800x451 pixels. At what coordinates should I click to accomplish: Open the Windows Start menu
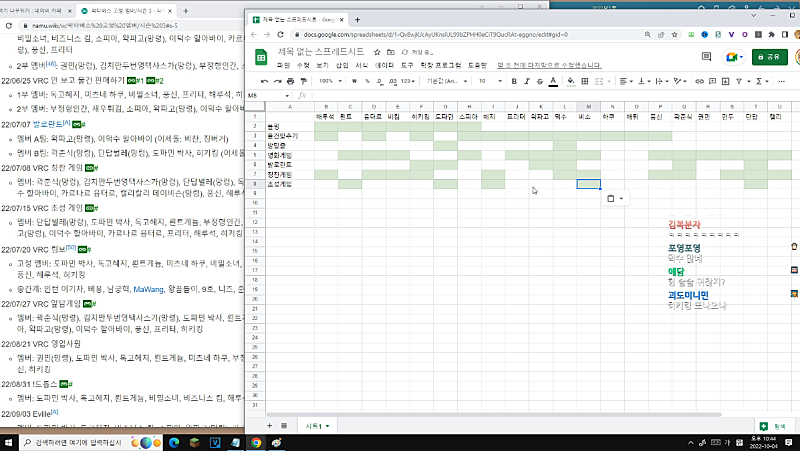pos(9,442)
